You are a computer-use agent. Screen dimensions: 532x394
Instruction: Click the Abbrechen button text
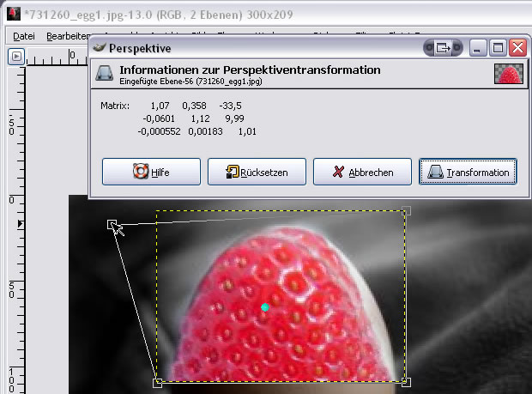click(371, 173)
